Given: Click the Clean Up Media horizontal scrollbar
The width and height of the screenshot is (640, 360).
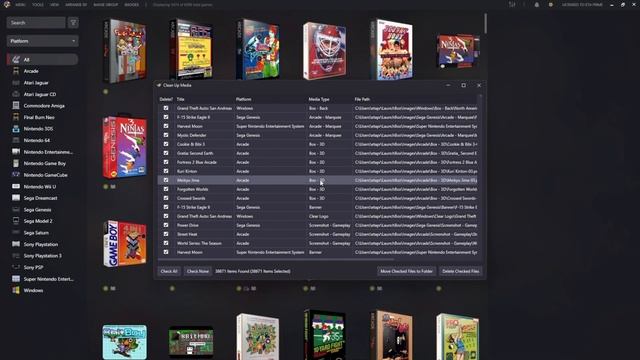Looking at the screenshot, I should click(276, 259).
